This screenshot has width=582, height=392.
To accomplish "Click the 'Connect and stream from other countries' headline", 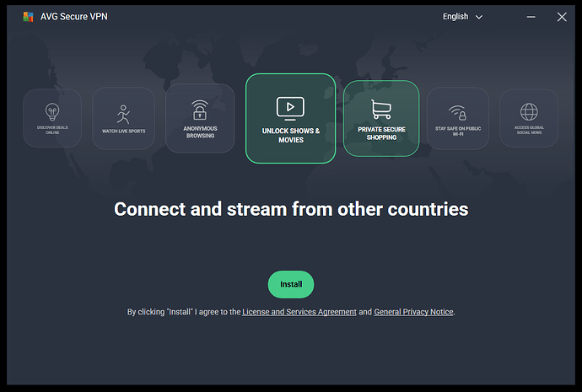I will click(x=291, y=208).
